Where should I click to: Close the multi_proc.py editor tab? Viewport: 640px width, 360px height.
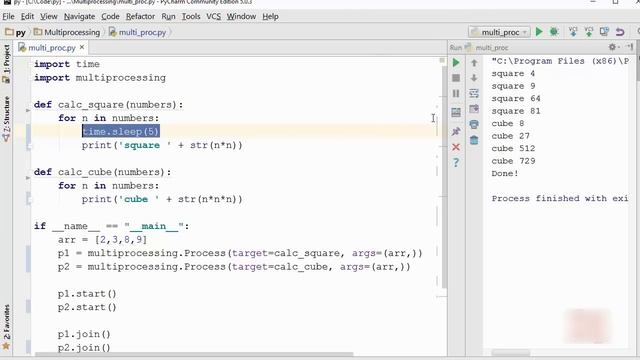pos(82,47)
